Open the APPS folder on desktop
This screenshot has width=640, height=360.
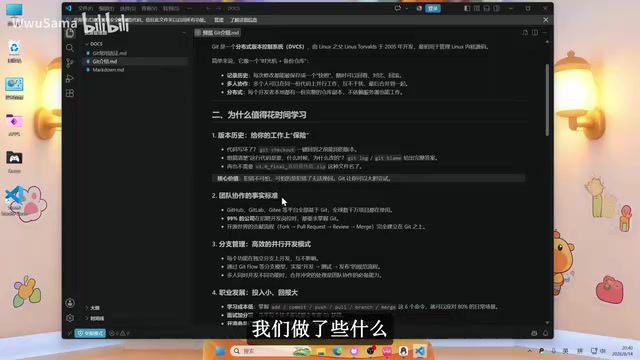click(14, 125)
